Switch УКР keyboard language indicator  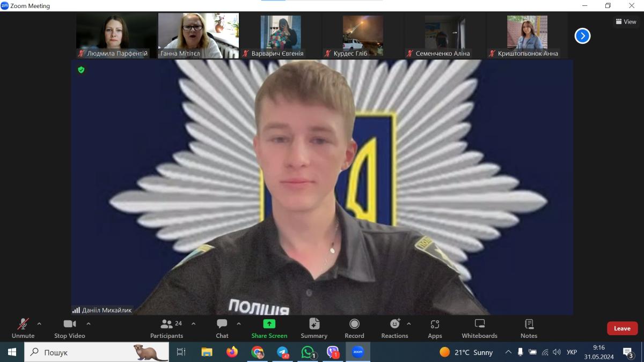pos(572,352)
